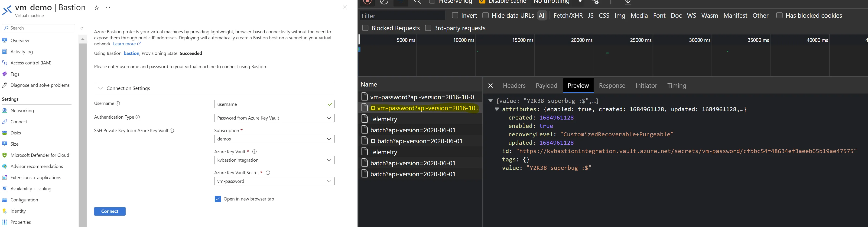Viewport: 868px width, 227px height.
Task: Switch to the Headers tab
Action: pos(514,85)
